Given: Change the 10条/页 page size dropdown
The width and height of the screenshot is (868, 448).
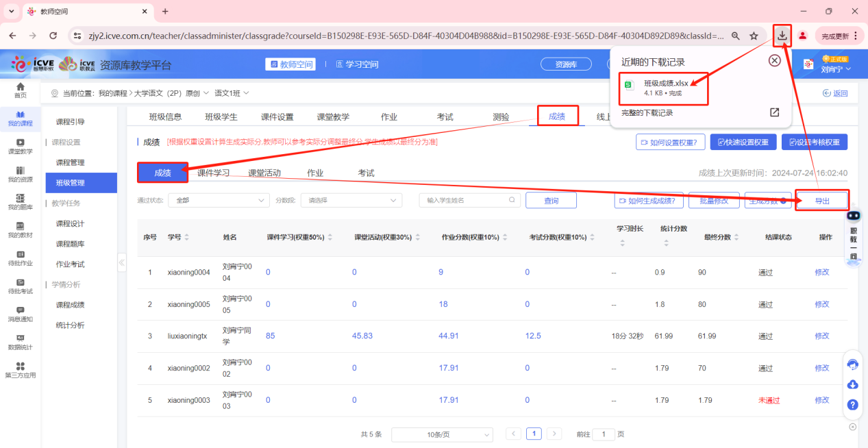Looking at the screenshot, I should 442,434.
